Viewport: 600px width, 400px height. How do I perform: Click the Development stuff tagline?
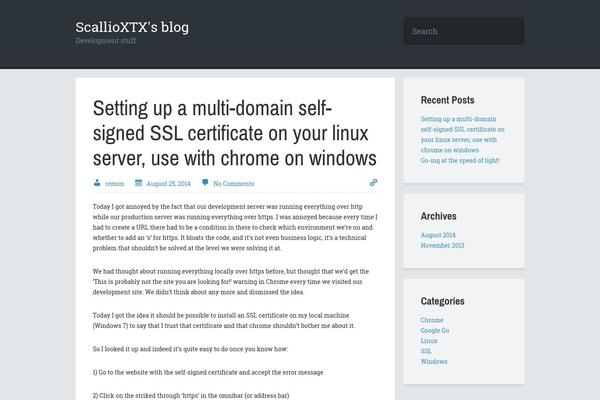click(x=105, y=41)
